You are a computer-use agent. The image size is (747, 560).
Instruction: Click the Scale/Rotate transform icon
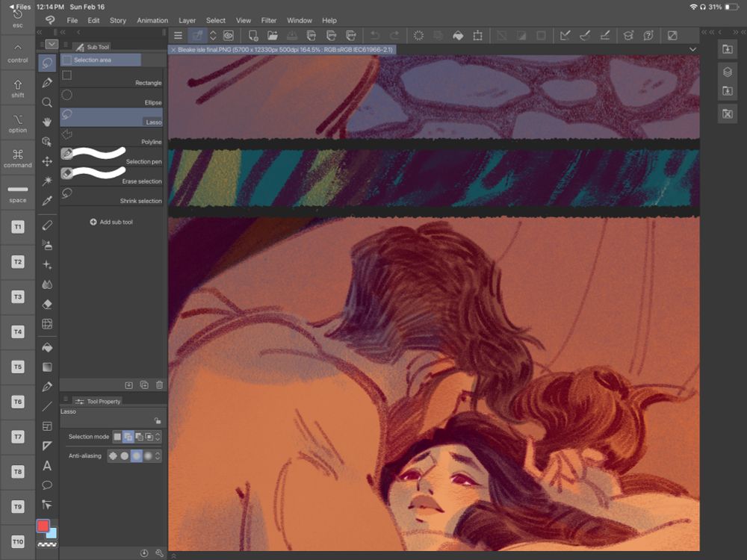[477, 36]
